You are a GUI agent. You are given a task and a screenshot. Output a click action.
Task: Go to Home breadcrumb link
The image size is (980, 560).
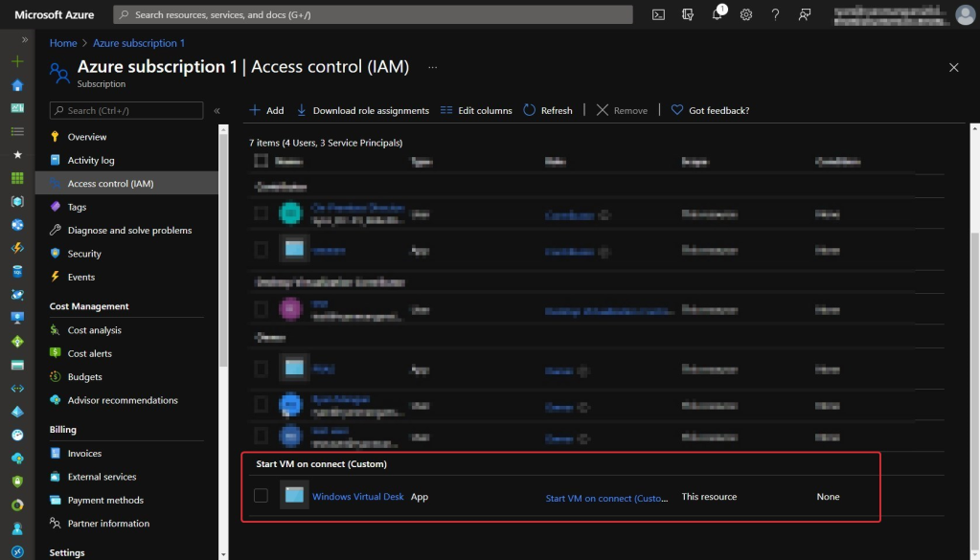click(63, 43)
